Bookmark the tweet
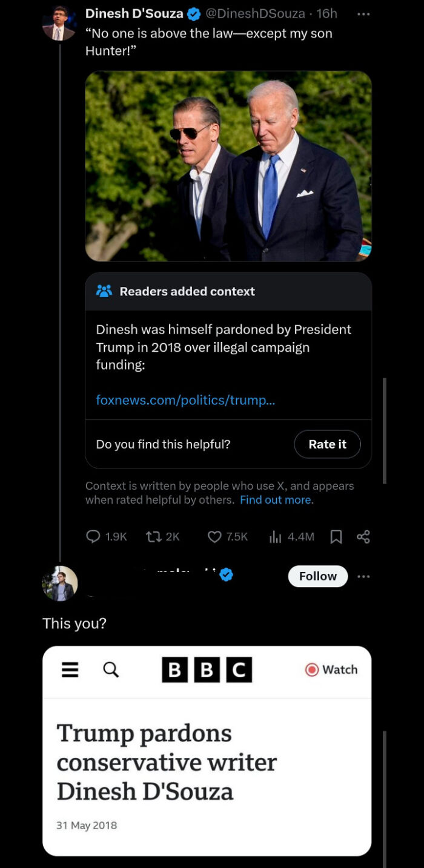Viewport: 424px width, 868px height. (x=336, y=536)
